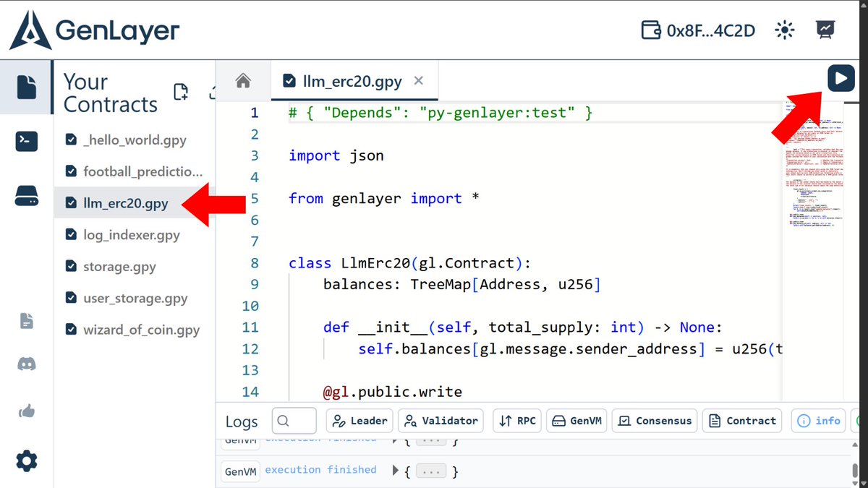
Task: Click the GenVM tag on last log row
Action: (x=241, y=471)
